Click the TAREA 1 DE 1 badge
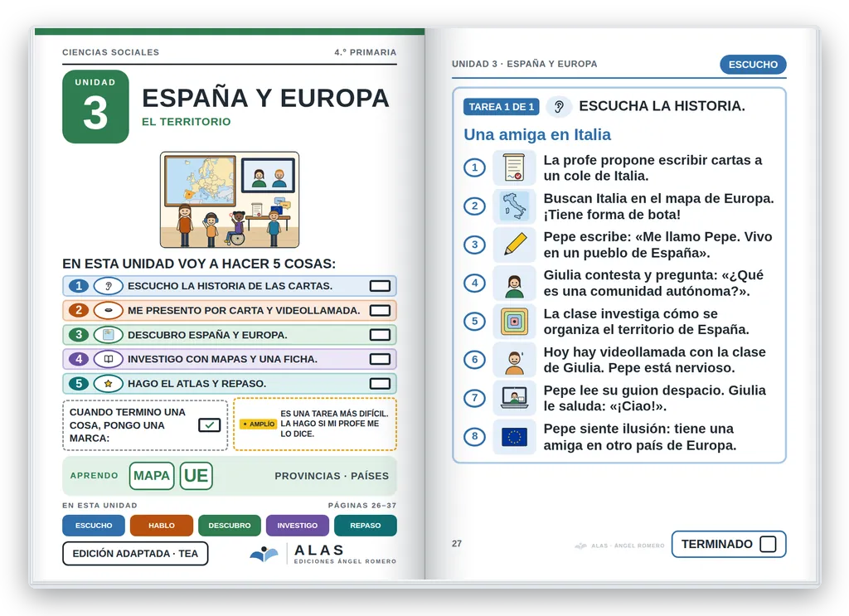 point(502,107)
